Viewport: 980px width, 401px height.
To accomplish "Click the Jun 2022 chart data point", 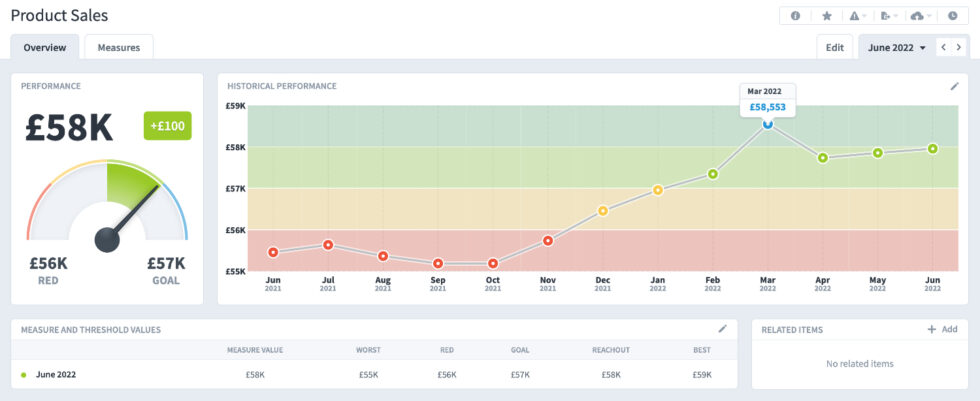I will click(932, 148).
